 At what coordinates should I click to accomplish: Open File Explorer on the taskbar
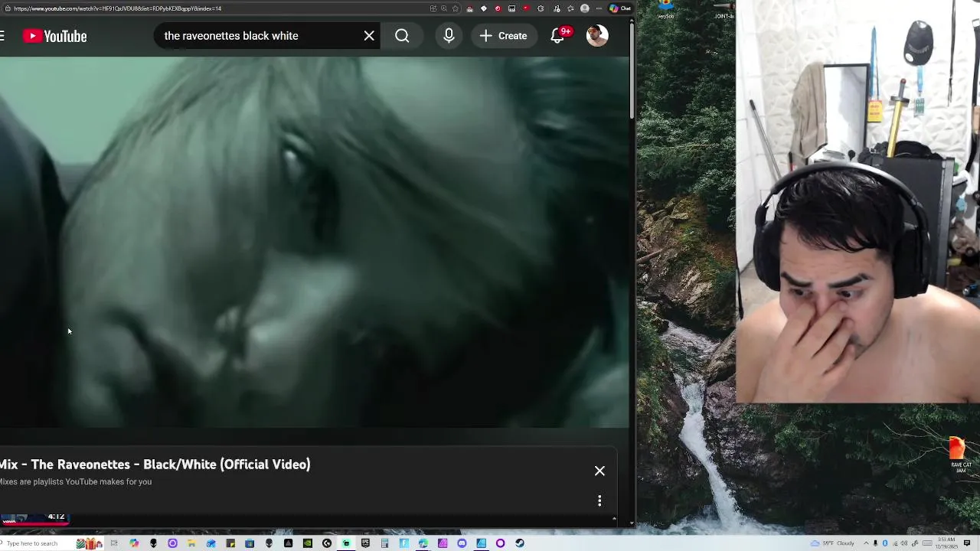click(191, 543)
